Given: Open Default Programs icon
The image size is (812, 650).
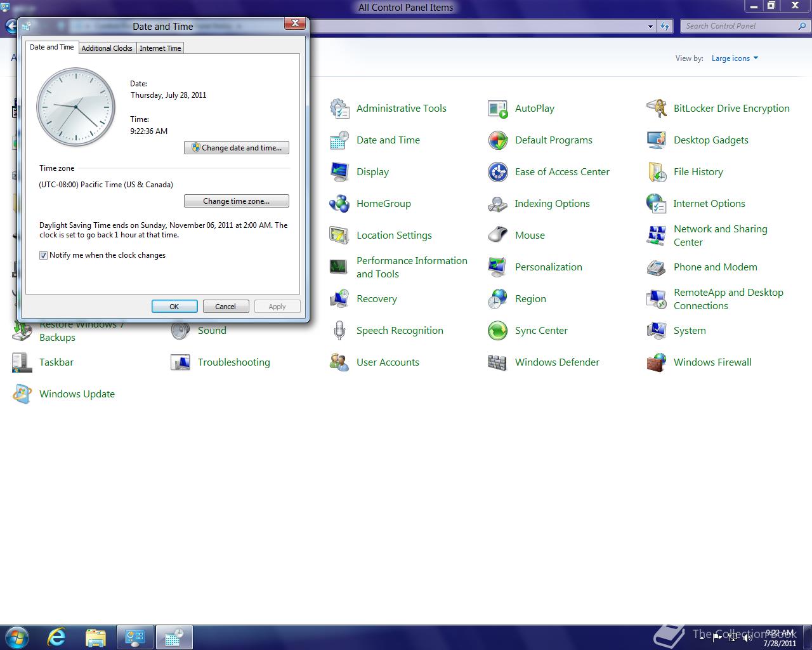Looking at the screenshot, I should [x=498, y=140].
